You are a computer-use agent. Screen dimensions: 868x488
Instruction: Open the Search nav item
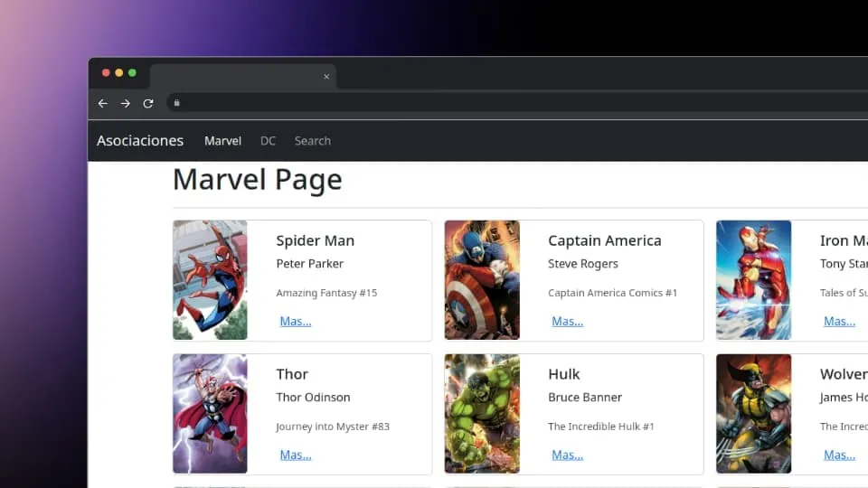click(313, 141)
